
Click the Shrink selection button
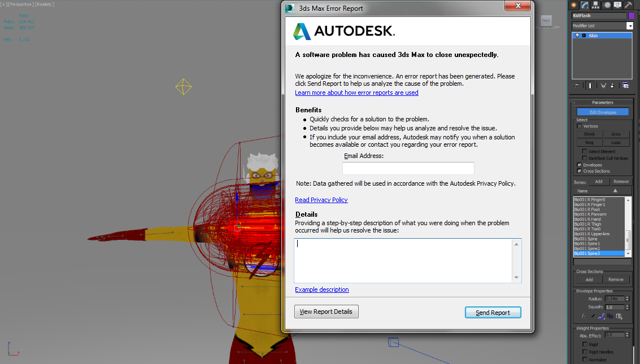pos(589,134)
